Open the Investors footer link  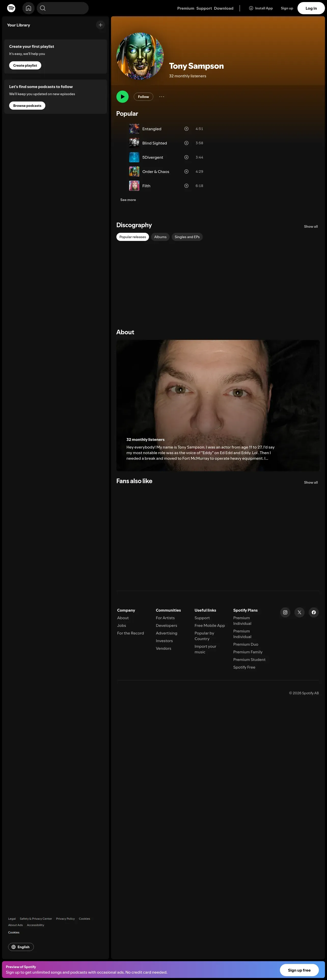point(164,641)
